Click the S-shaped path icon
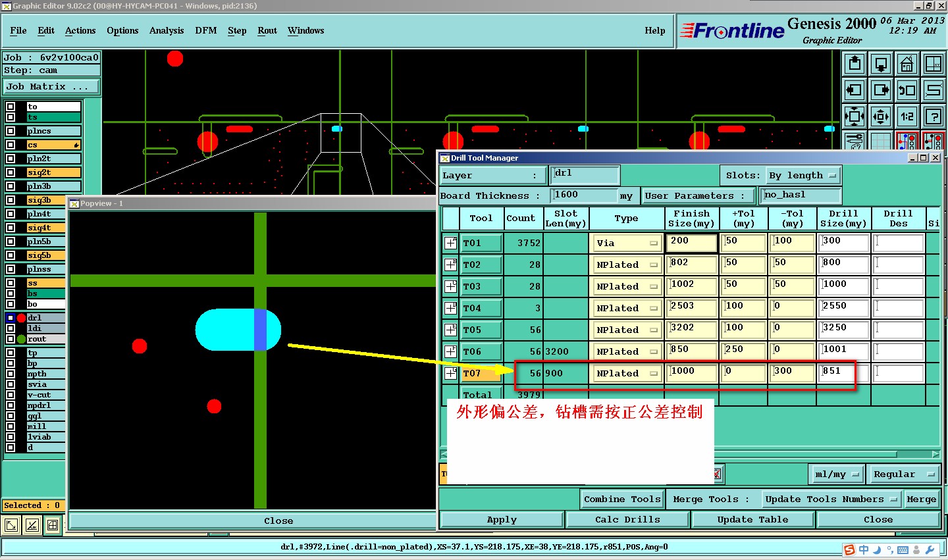948x560 pixels. [934, 90]
